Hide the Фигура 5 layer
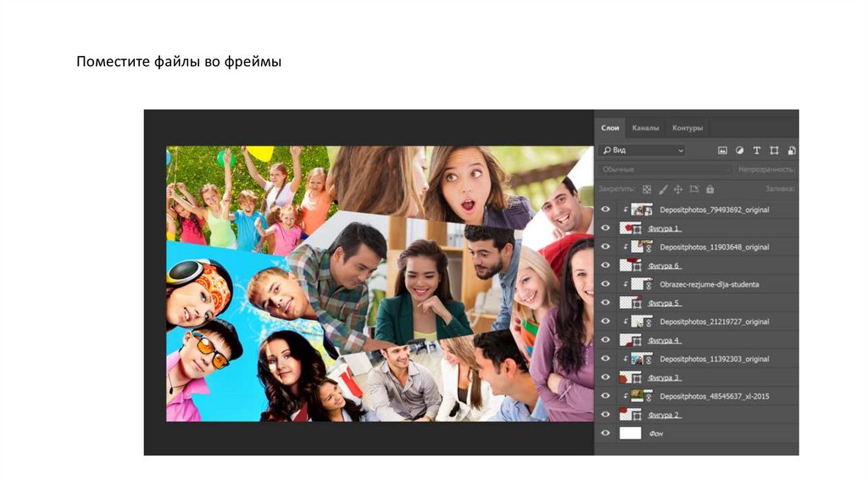 point(605,303)
